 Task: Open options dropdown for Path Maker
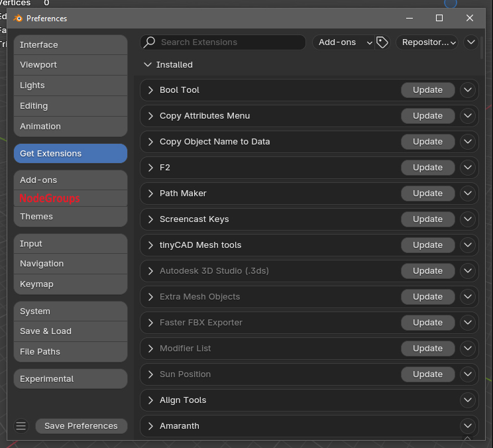[x=468, y=194]
